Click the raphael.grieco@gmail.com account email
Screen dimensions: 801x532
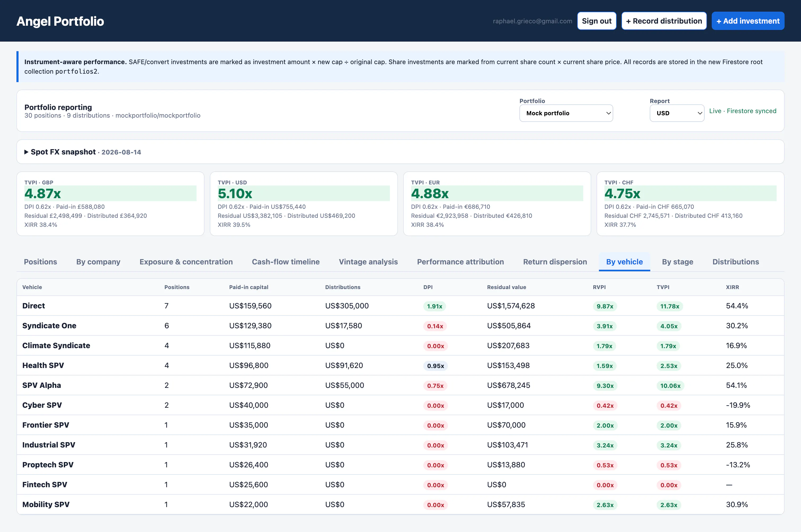532,21
